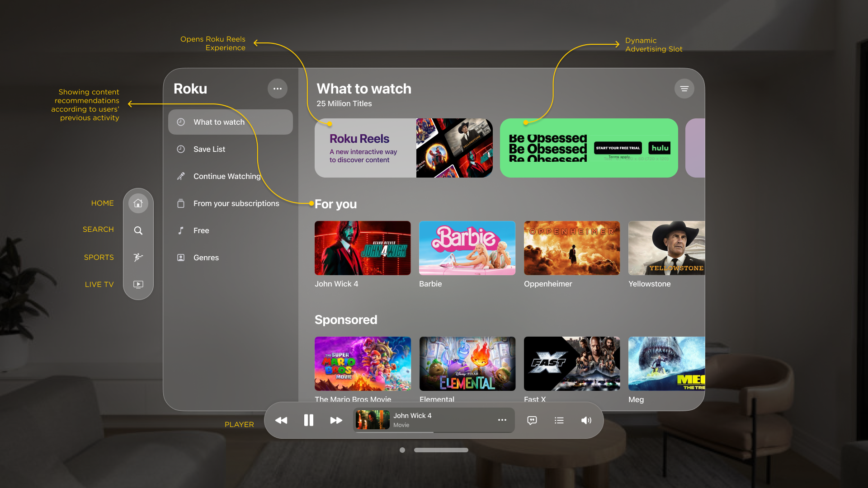Open Roku sidebar more options menu
Viewport: 868px width, 488px height.
click(x=278, y=89)
